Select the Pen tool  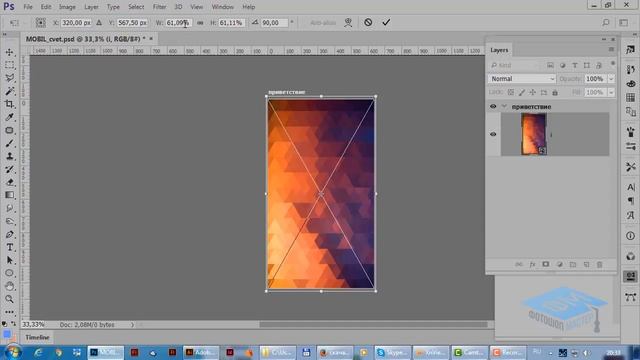9,234
